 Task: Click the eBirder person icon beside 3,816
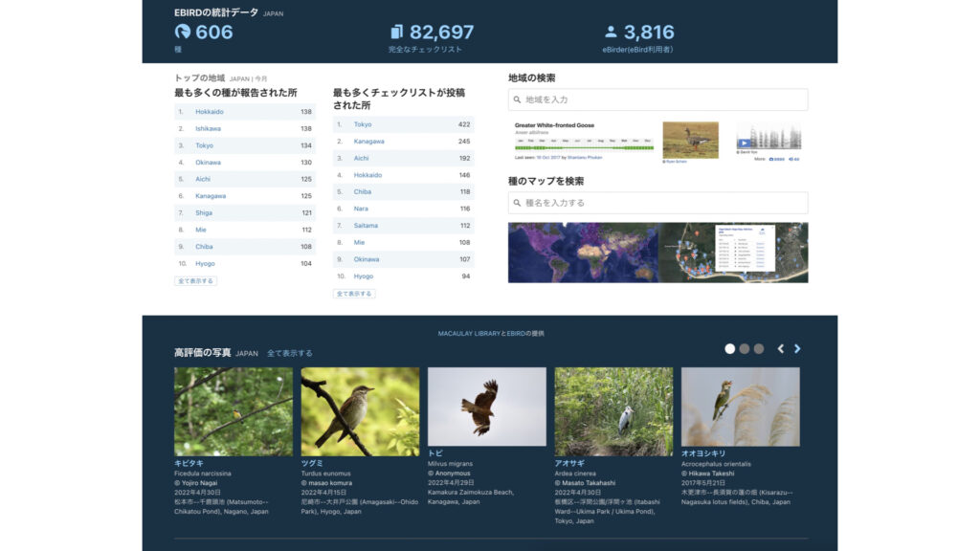(x=611, y=32)
